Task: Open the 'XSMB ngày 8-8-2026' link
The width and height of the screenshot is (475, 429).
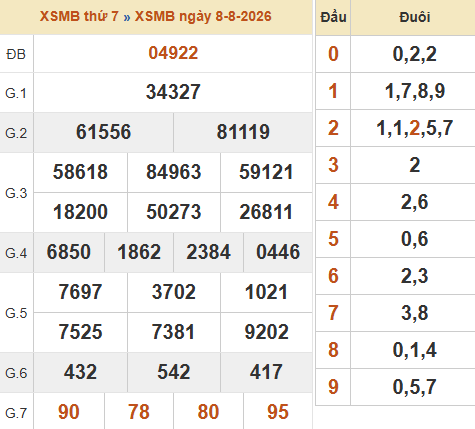Action: click(203, 16)
